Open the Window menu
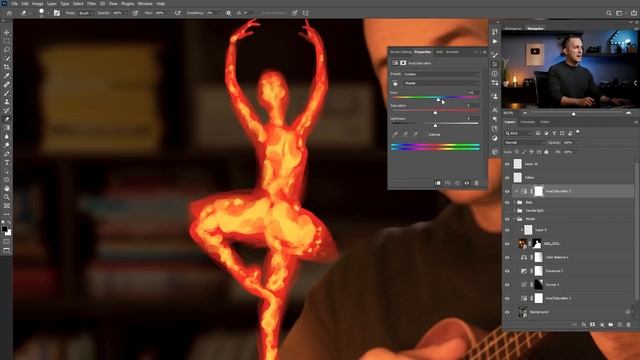Viewport: 640px width, 360px height. tap(145, 4)
